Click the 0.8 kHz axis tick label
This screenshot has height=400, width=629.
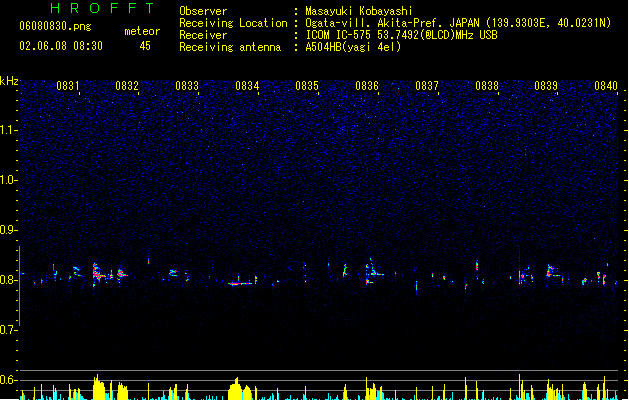[8, 280]
